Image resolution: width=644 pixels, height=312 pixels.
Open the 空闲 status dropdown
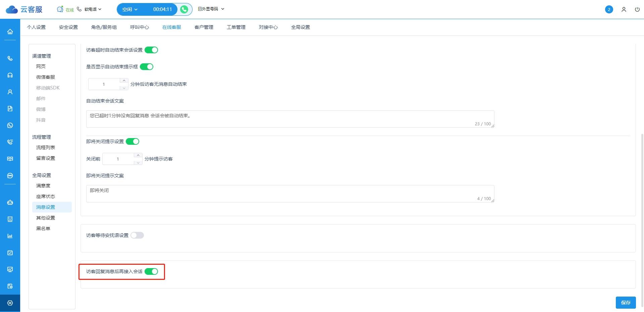point(130,9)
